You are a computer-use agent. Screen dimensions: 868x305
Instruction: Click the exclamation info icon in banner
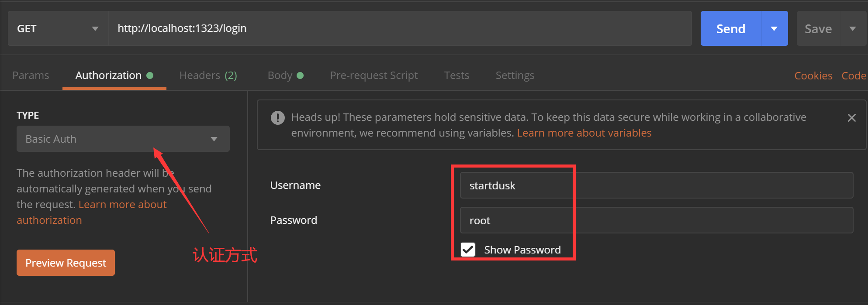click(x=277, y=118)
